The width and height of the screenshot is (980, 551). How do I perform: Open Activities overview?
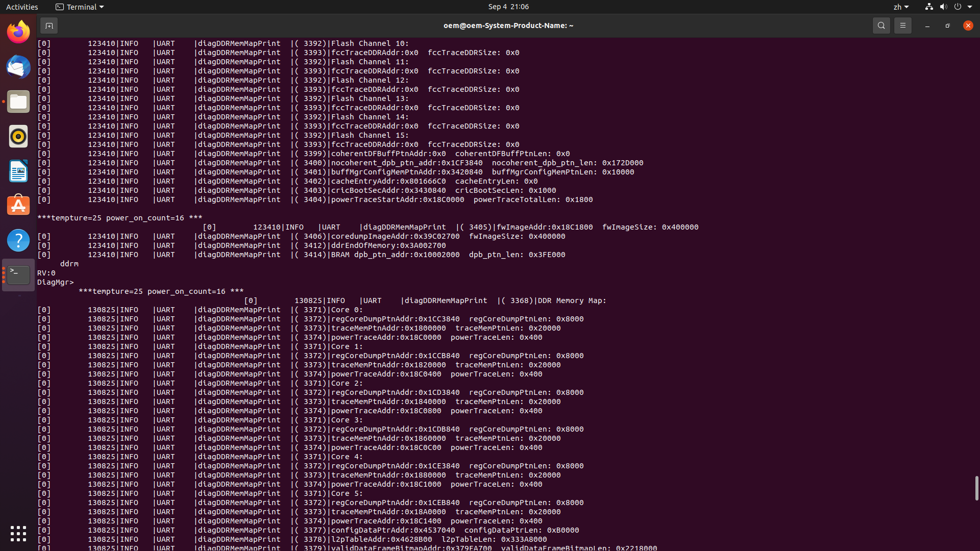[x=22, y=7]
